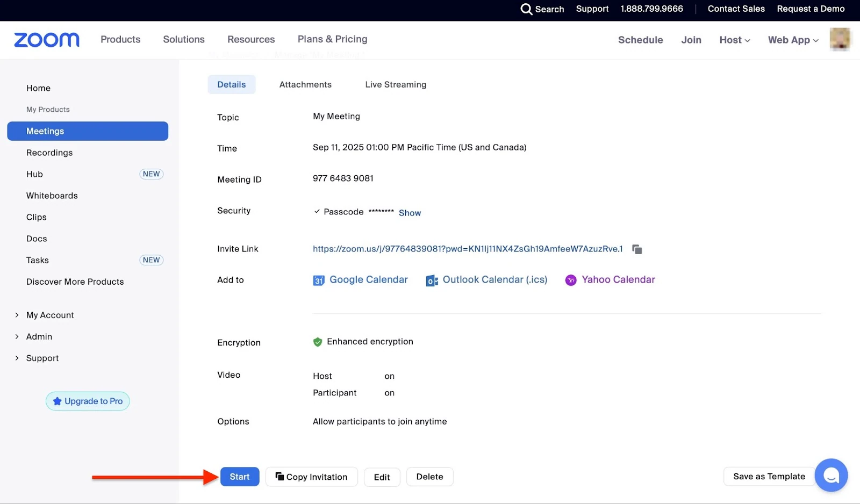Start the meeting
This screenshot has width=860, height=504.
240,477
